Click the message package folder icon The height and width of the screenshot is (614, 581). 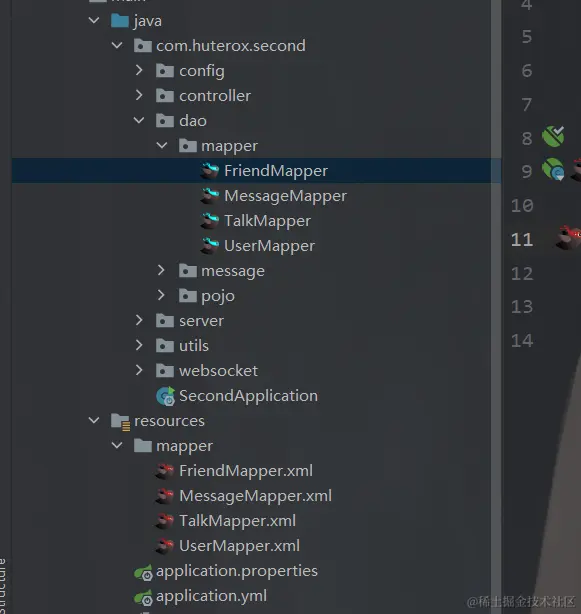(188, 271)
